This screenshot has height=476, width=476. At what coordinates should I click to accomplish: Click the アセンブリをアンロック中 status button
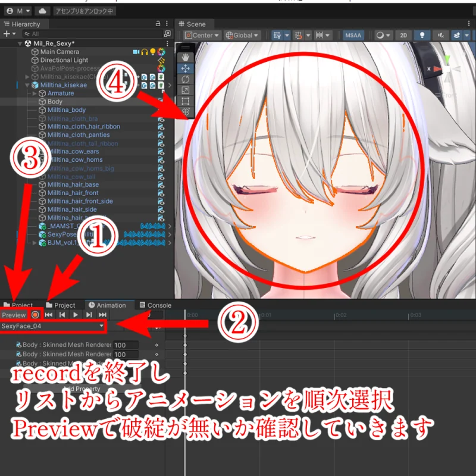84,11
